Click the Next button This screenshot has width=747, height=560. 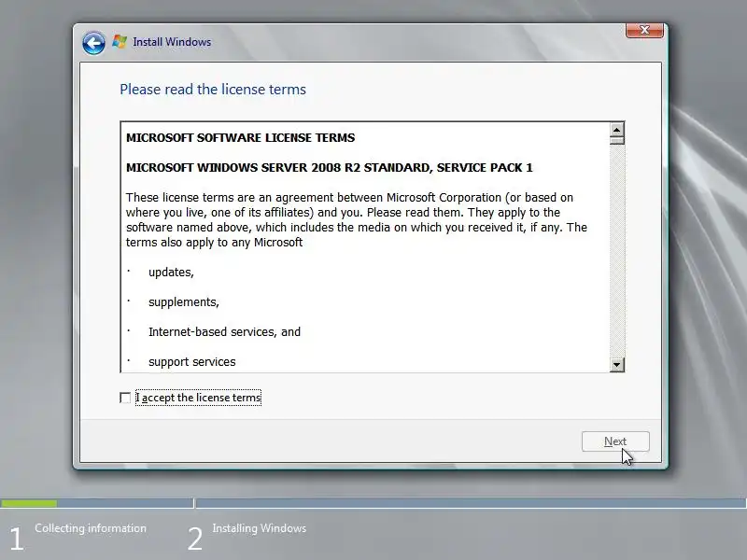tap(615, 441)
